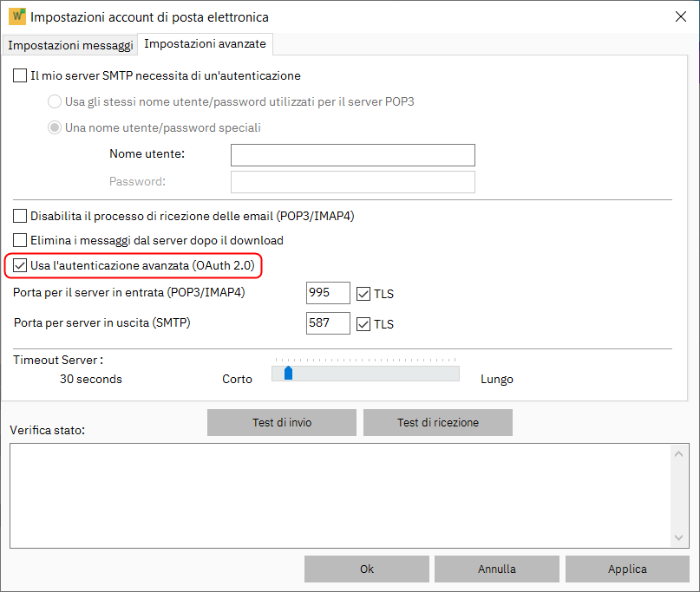The height and width of the screenshot is (592, 700).
Task: Click the Password input field
Action: coord(352,181)
